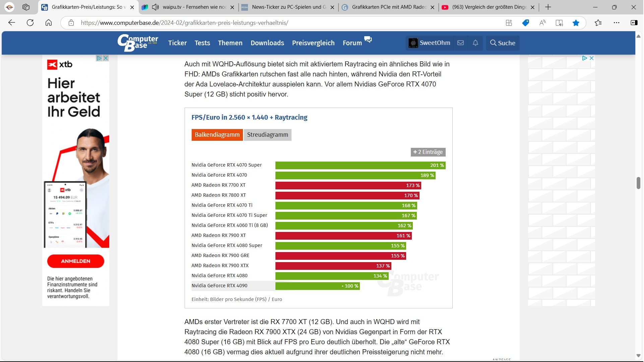Expand the +2 Einträge chart entries
Viewport: 644px width, 362px height.
tap(428, 152)
